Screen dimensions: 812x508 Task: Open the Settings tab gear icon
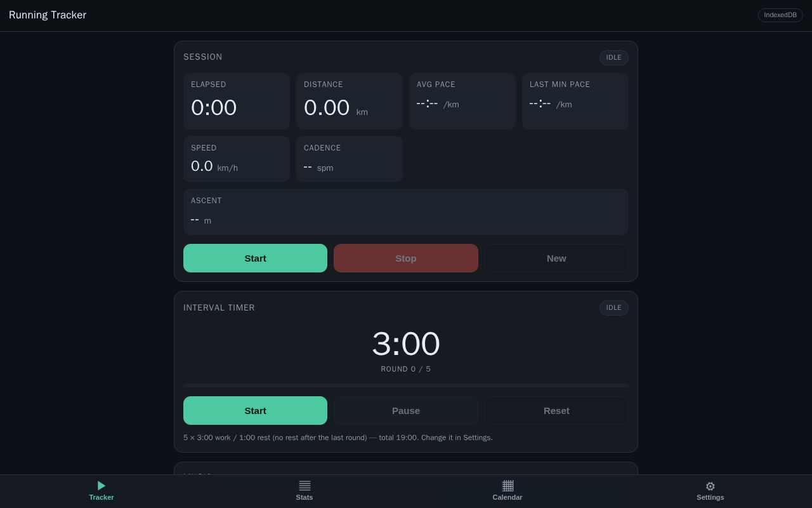(710, 486)
